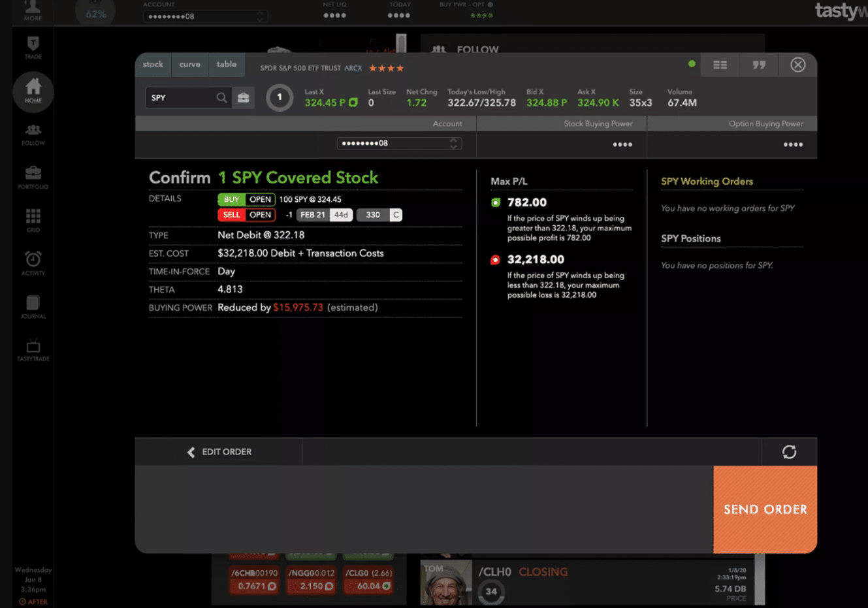Close the order confirmation dialog

pos(797,65)
